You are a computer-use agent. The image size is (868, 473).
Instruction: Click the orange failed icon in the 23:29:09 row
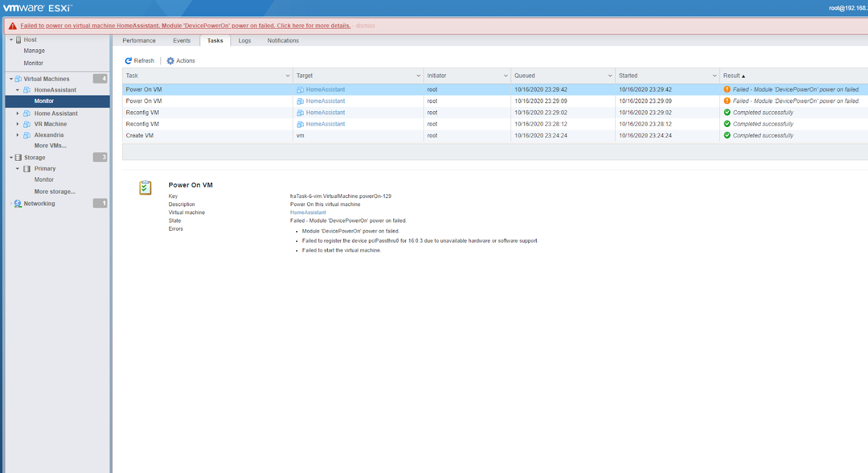coord(727,101)
